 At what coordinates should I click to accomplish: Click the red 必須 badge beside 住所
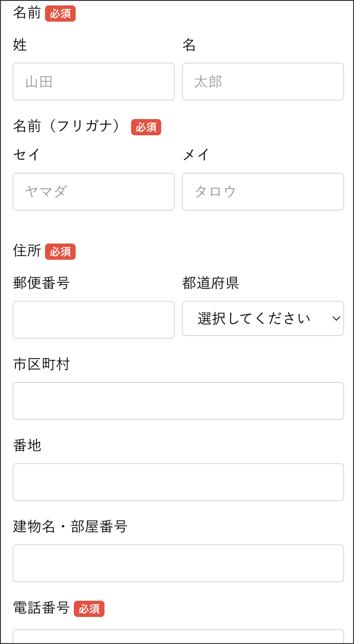tap(60, 251)
